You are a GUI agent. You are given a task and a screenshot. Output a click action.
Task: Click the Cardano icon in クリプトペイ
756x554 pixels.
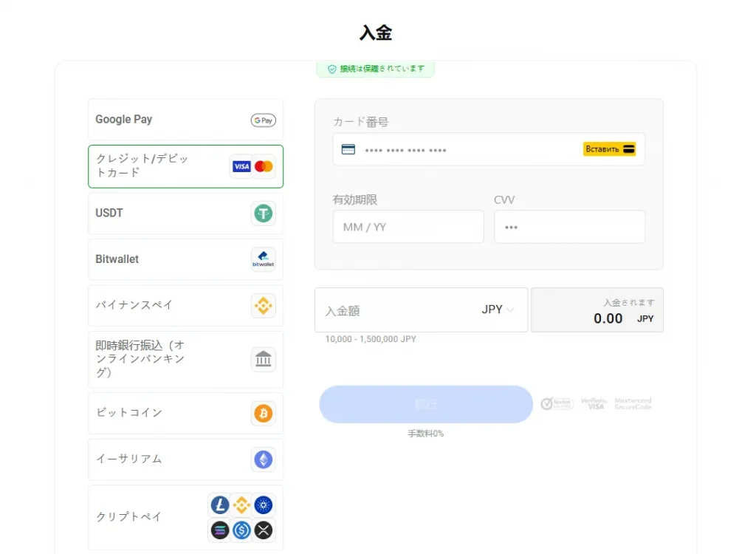(264, 505)
